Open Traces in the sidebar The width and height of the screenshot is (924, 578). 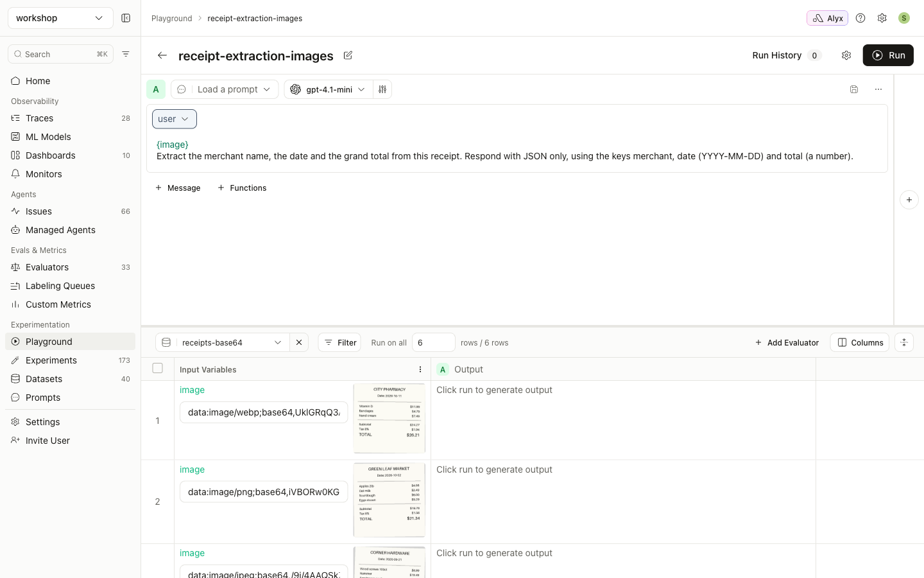[x=71, y=118]
